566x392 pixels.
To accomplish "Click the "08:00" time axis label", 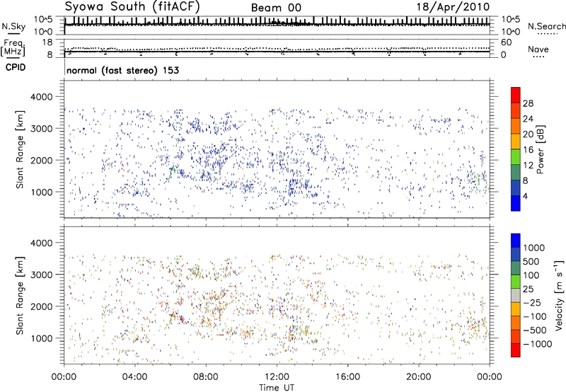I will point(206,377).
